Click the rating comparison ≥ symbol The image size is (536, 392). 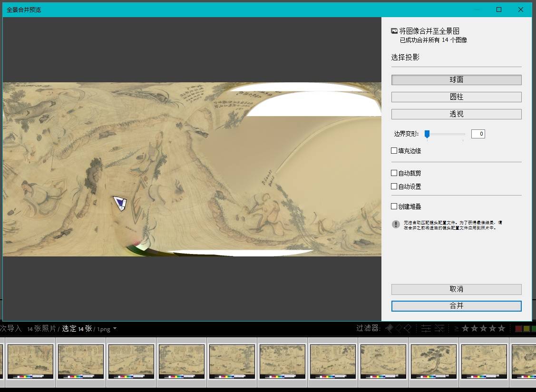457,328
